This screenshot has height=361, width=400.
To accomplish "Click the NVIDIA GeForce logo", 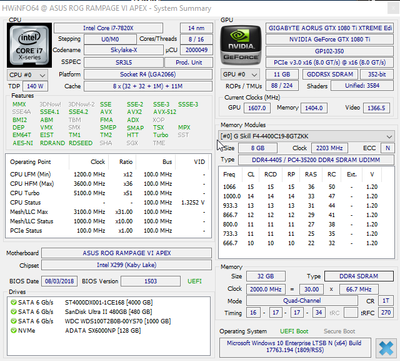I will [241, 45].
